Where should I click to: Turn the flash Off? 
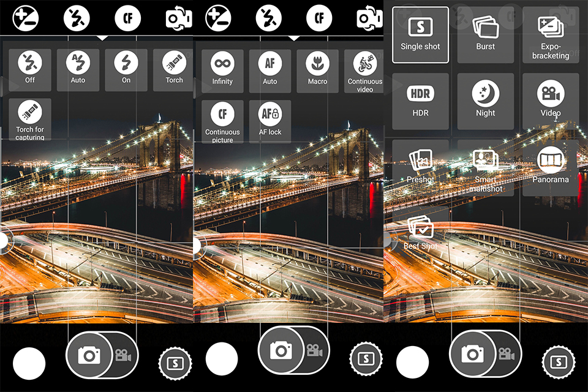[30, 69]
